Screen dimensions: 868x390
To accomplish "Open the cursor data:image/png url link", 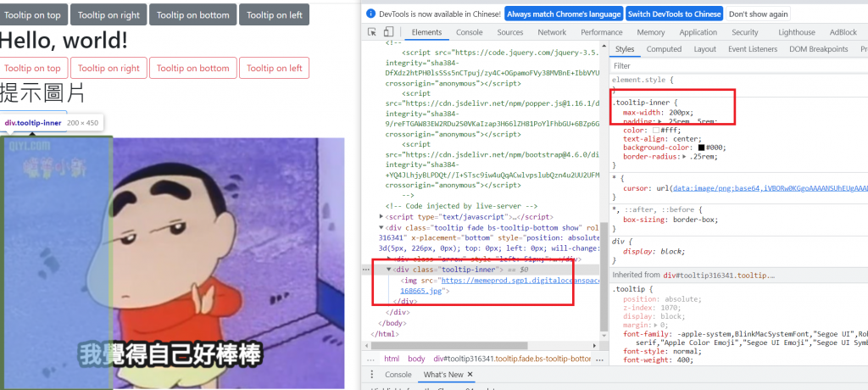I will pos(770,188).
